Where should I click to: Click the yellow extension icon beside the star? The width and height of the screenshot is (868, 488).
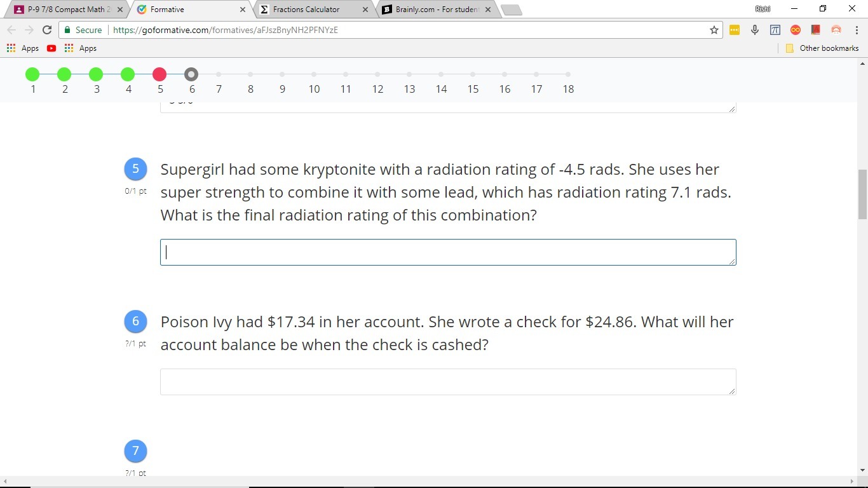(x=735, y=30)
